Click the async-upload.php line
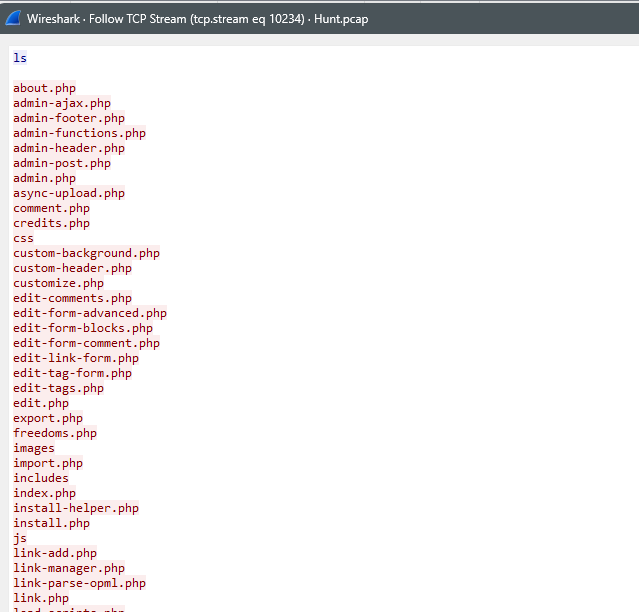 (x=69, y=193)
